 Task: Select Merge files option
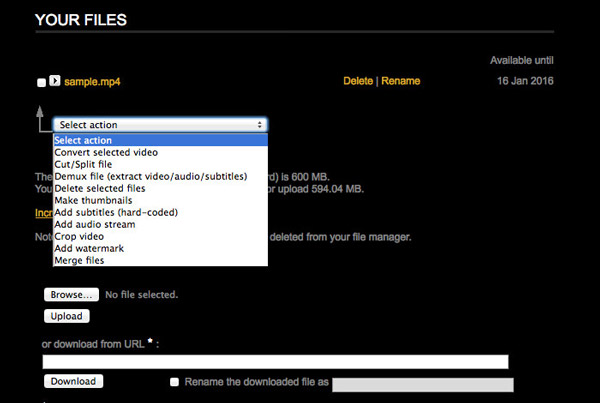point(81,260)
